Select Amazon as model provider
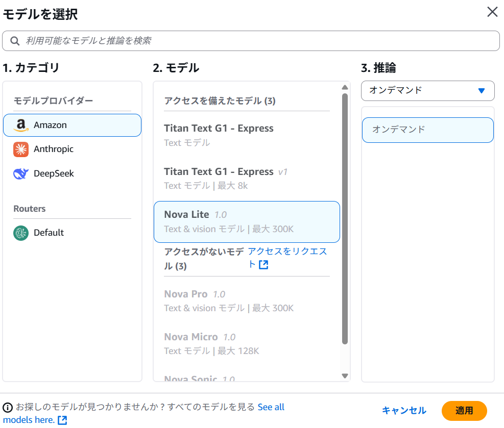 coord(72,125)
